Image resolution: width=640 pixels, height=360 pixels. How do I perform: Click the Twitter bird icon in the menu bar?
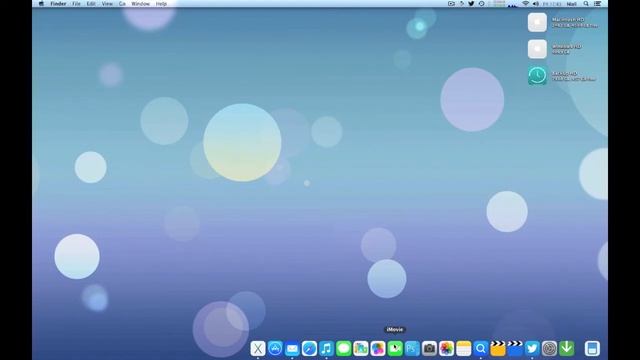(x=471, y=4)
